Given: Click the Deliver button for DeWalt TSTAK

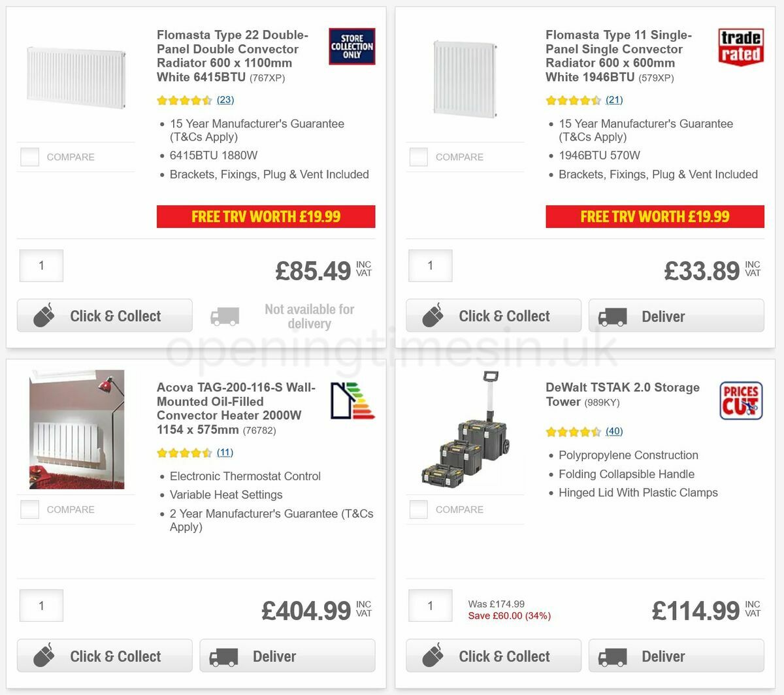Looking at the screenshot, I should (x=676, y=655).
